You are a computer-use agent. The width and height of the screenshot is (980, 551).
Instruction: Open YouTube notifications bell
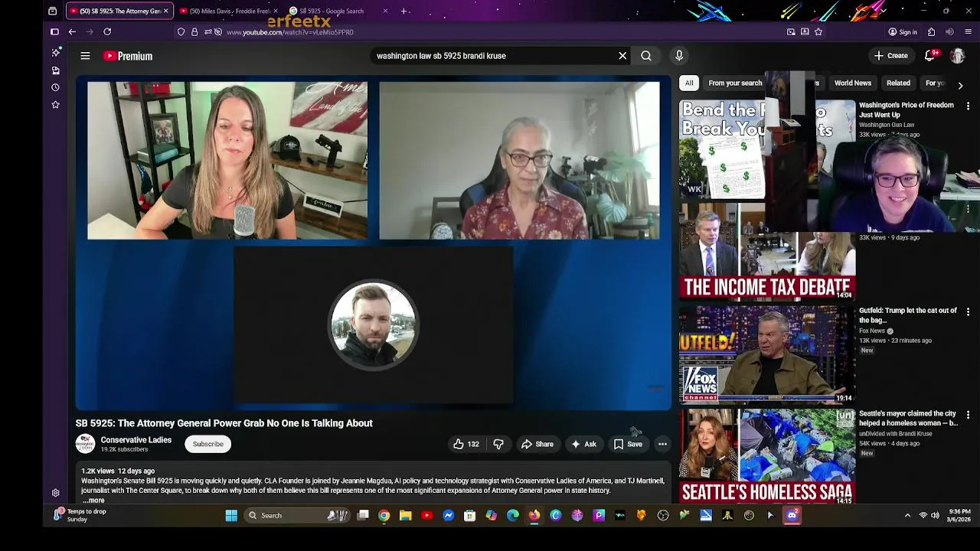click(930, 56)
